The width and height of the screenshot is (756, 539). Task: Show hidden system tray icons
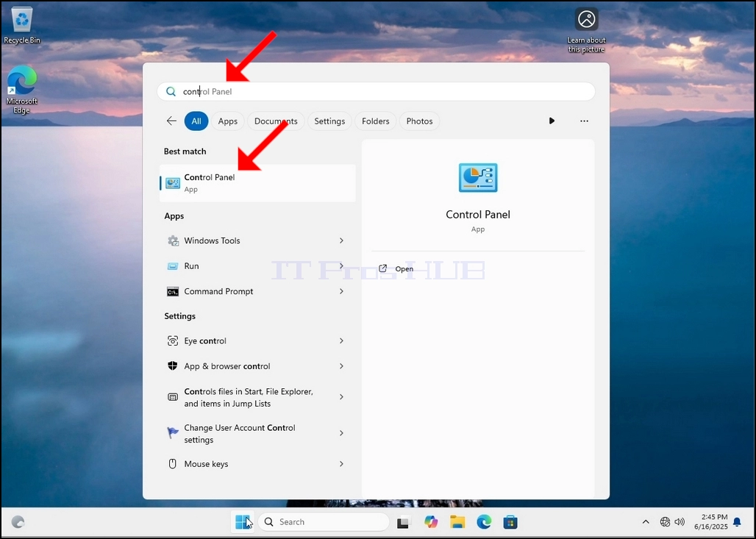(646, 521)
